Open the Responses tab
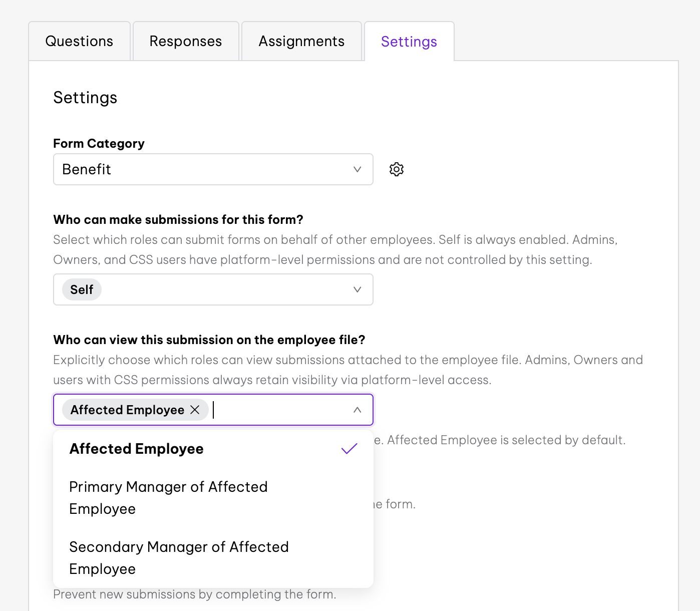The image size is (700, 611). [x=185, y=41]
